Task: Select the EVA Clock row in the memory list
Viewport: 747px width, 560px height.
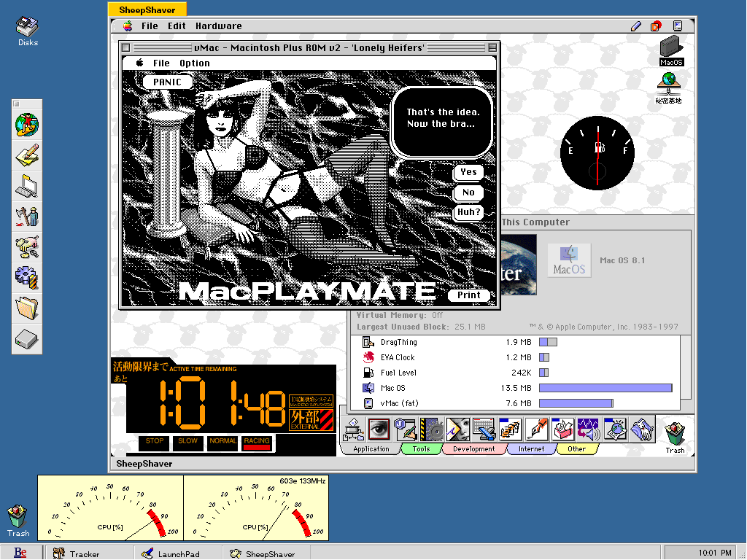Action: pyautogui.click(x=516, y=357)
